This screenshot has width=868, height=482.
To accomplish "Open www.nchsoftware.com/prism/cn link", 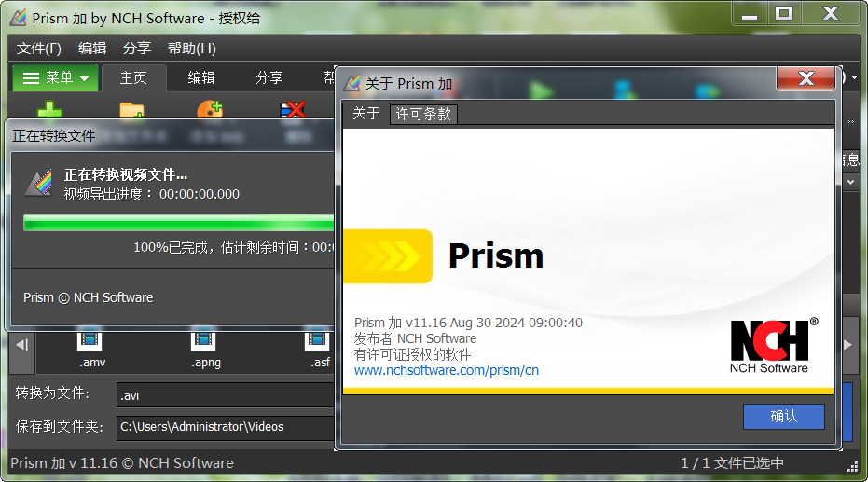I will tap(447, 370).
